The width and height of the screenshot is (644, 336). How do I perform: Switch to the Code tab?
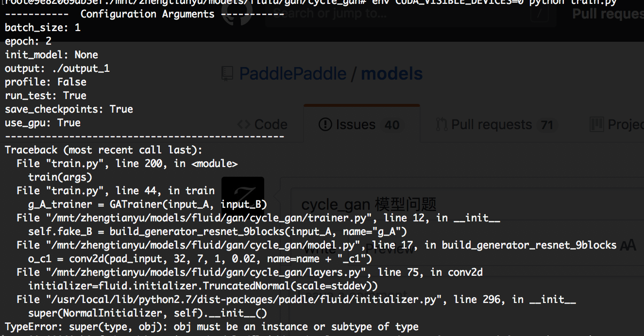click(x=263, y=124)
